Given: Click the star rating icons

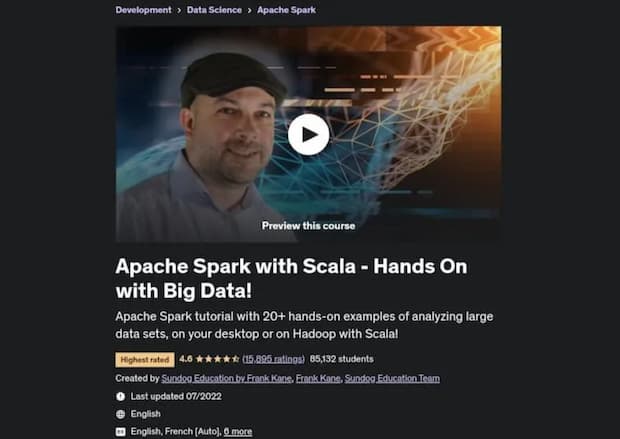Looking at the screenshot, I should point(217,359).
